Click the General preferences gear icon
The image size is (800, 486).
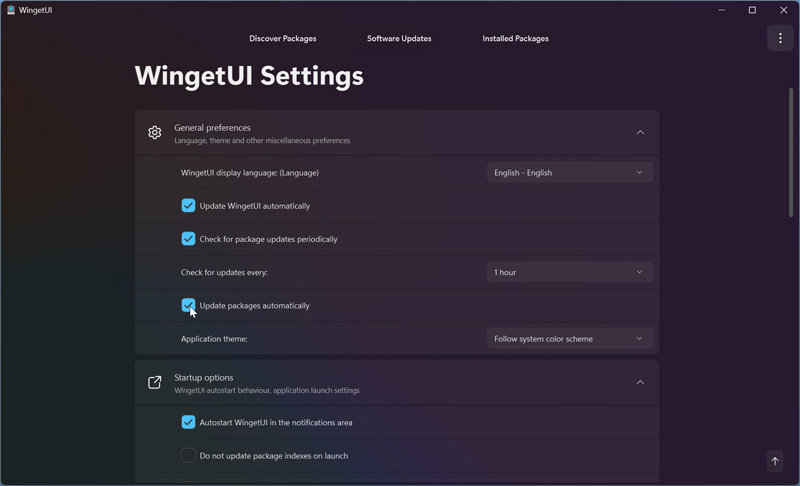pos(155,133)
